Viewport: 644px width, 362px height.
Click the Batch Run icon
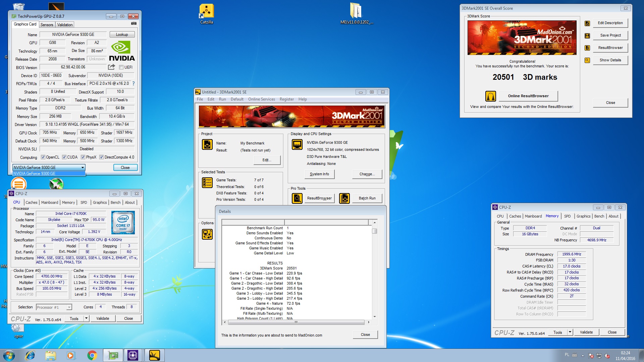click(344, 198)
